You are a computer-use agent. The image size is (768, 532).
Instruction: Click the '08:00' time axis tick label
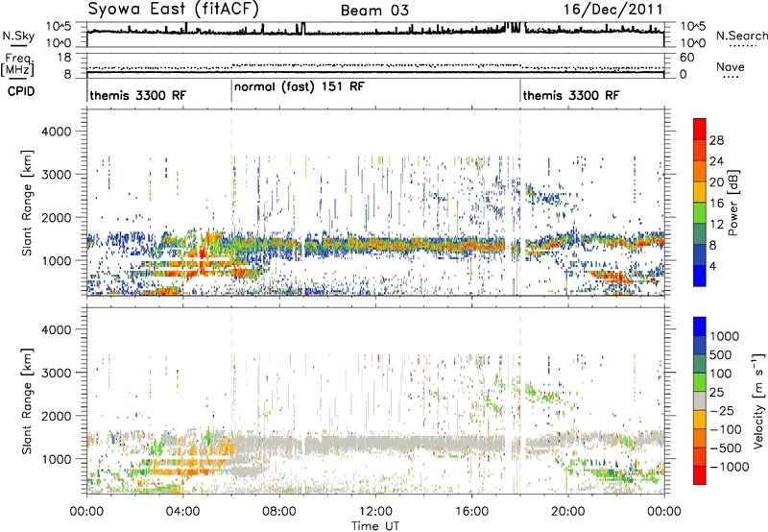pos(278,512)
